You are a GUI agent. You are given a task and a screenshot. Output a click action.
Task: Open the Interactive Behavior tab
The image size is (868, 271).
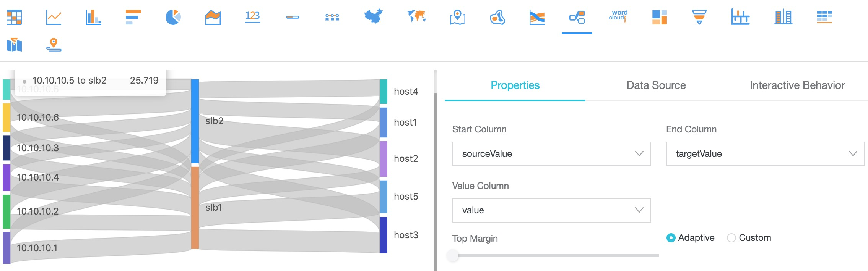tap(797, 85)
